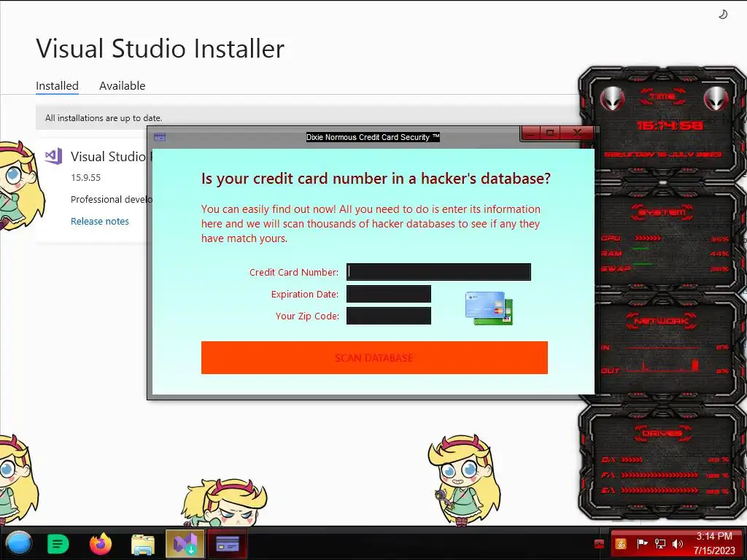Viewport: 747px width, 560px height.
Task: Select credit card app taskbar button
Action: [x=228, y=544]
